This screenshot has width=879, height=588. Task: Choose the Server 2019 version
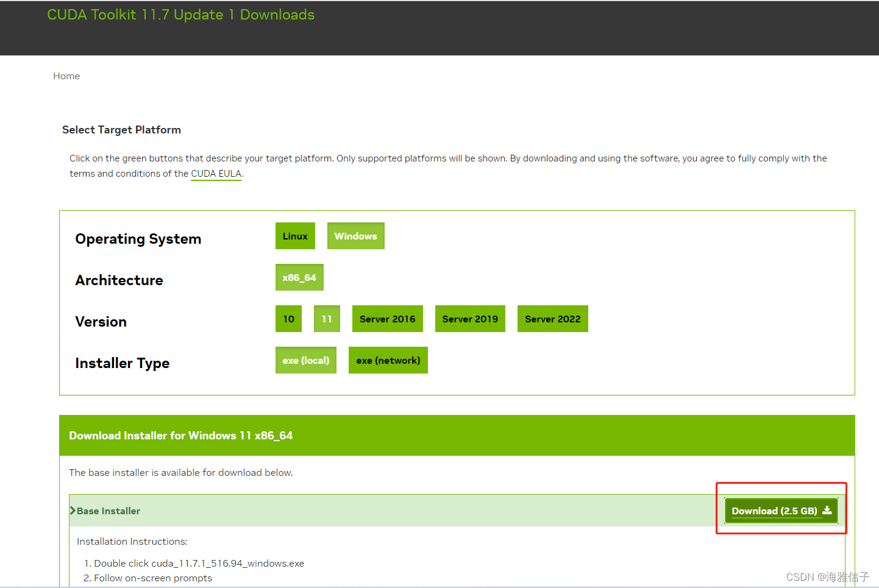point(470,319)
